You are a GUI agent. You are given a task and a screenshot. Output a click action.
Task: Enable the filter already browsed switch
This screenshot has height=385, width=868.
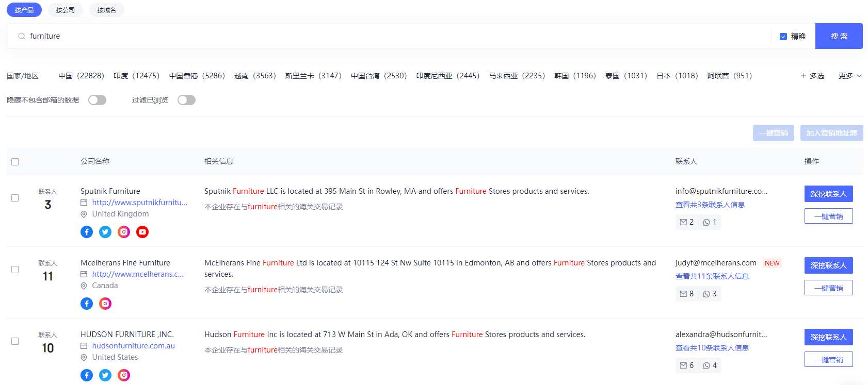point(186,100)
